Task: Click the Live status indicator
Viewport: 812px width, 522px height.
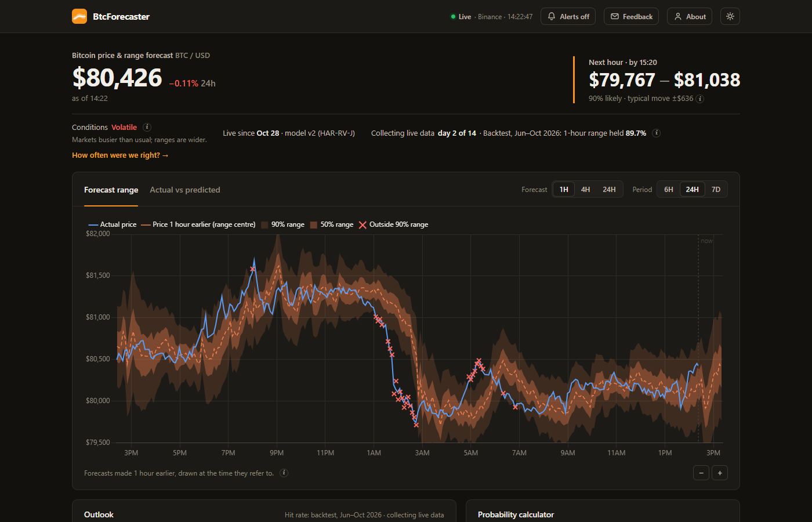Action: pos(461,17)
